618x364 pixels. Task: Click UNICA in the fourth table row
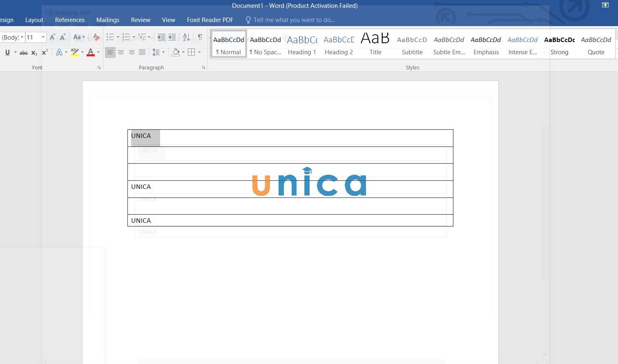(141, 187)
